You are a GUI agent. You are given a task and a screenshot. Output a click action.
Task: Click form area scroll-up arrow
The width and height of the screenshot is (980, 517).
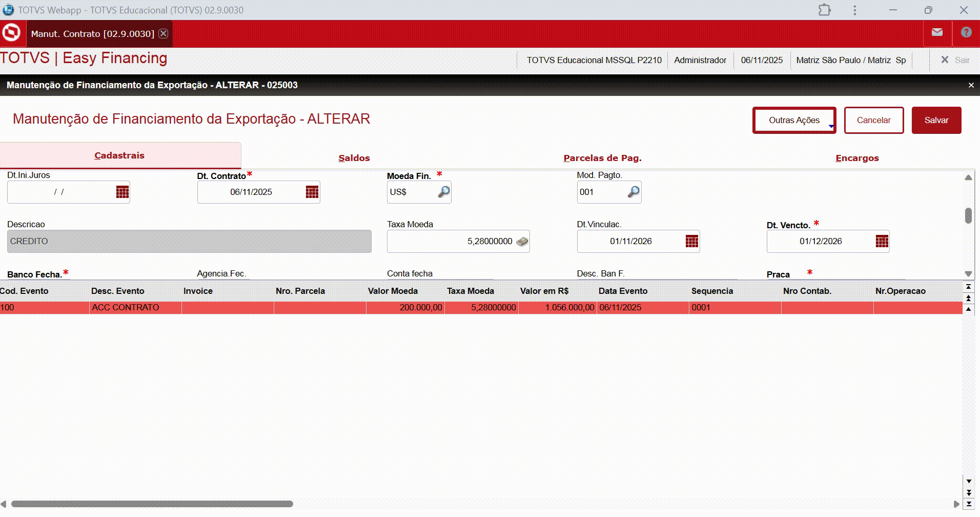[968, 177]
